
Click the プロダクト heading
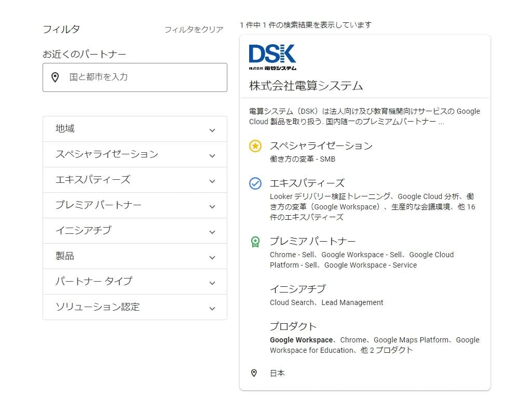[x=293, y=326]
